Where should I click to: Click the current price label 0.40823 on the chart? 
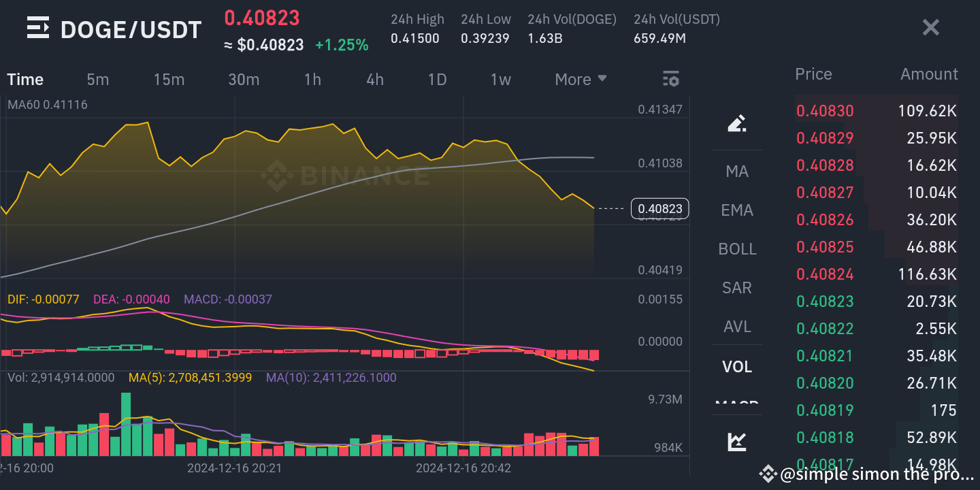click(x=659, y=208)
